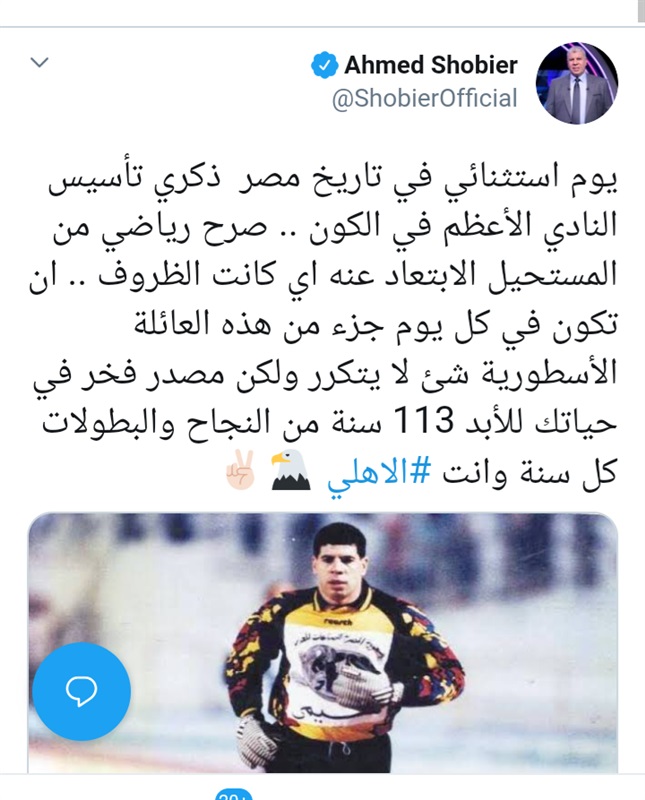Open the attached goalkeeper photo
This screenshot has width=645, height=800.
[x=322, y=642]
